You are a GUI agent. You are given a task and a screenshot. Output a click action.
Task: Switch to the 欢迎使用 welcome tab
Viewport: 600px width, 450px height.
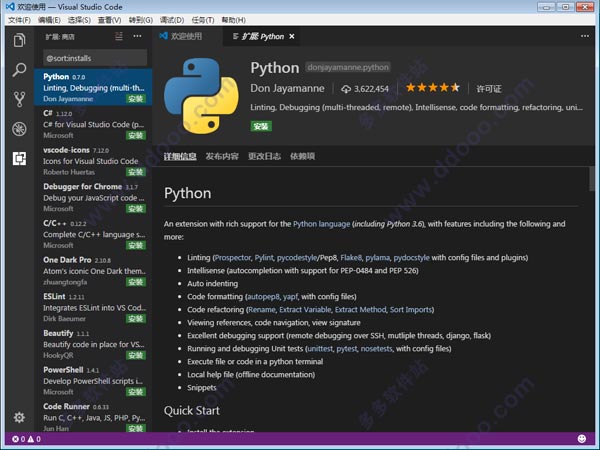coord(181,36)
